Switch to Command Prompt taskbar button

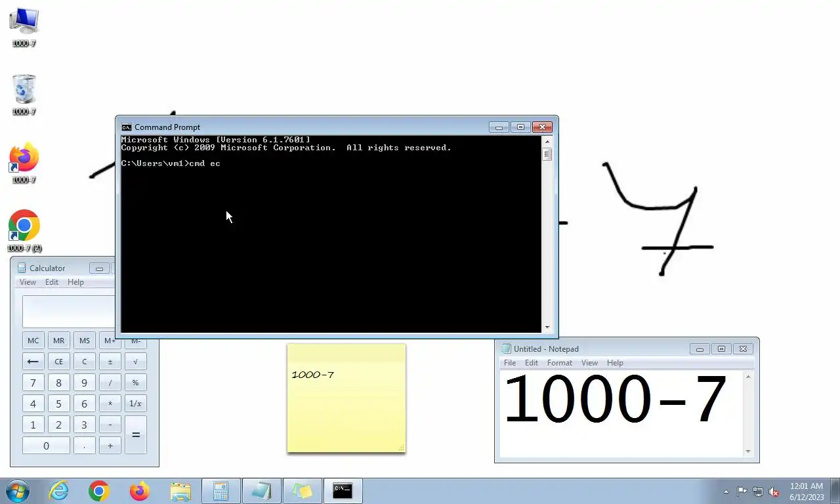[x=343, y=491]
